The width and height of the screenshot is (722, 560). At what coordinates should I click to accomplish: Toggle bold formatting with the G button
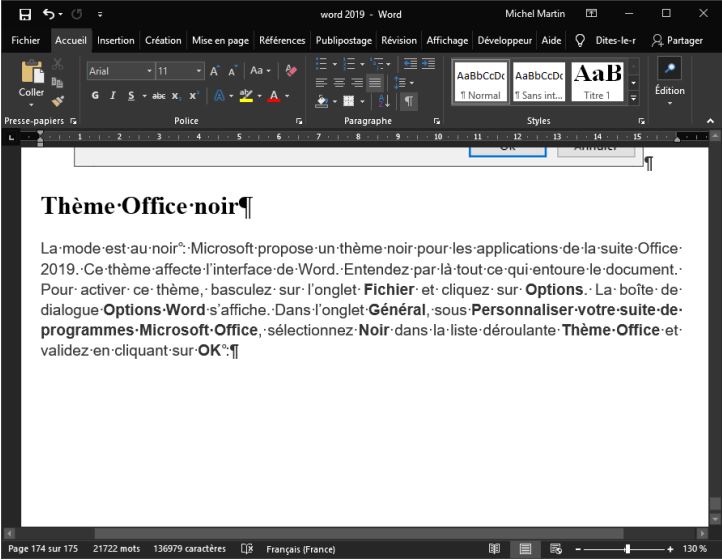95,96
